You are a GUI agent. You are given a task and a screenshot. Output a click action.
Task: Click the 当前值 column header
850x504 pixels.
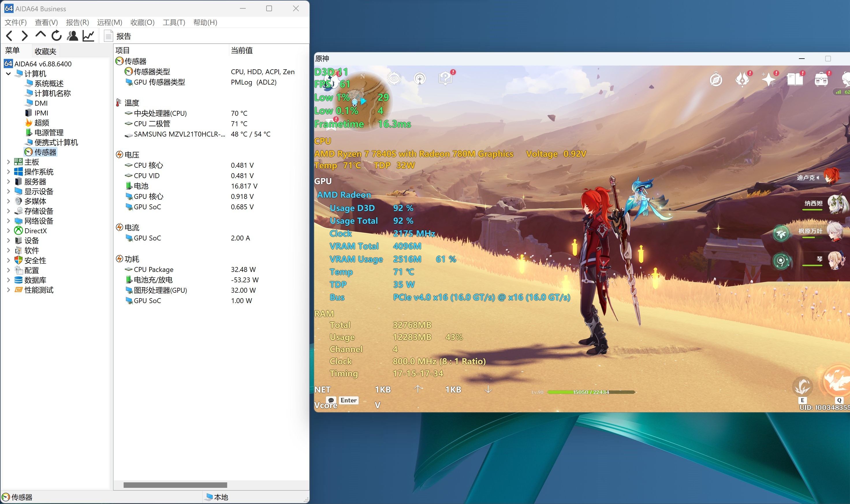(241, 51)
